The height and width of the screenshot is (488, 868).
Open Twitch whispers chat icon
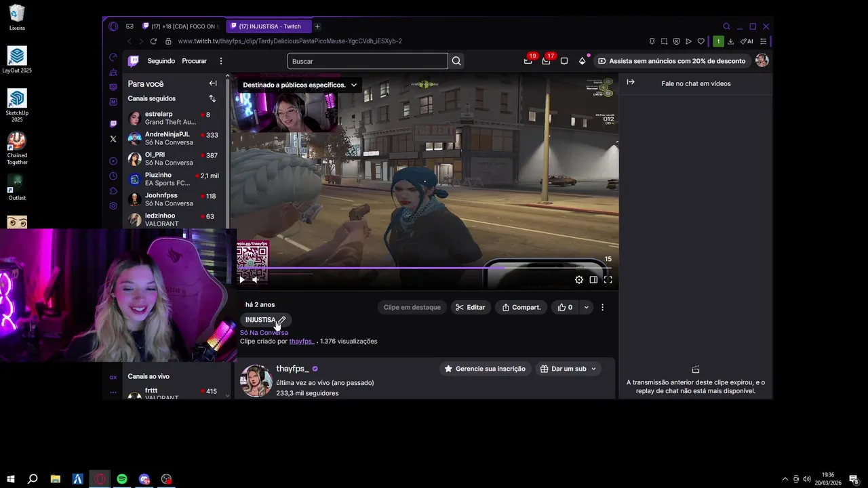click(564, 61)
